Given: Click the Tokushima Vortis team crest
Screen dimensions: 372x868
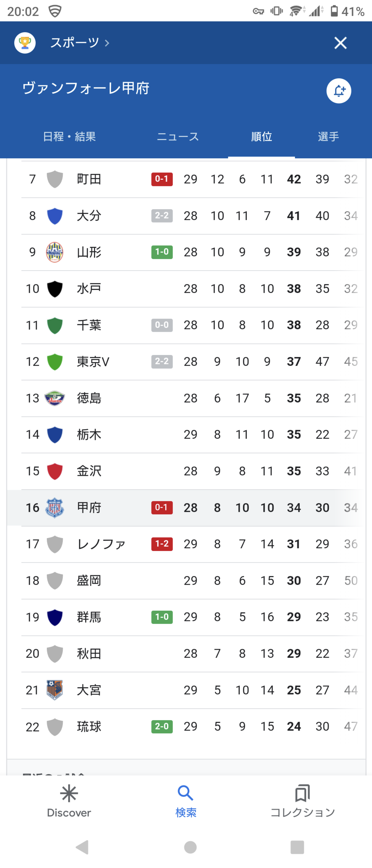Looking at the screenshot, I should pos(55,398).
